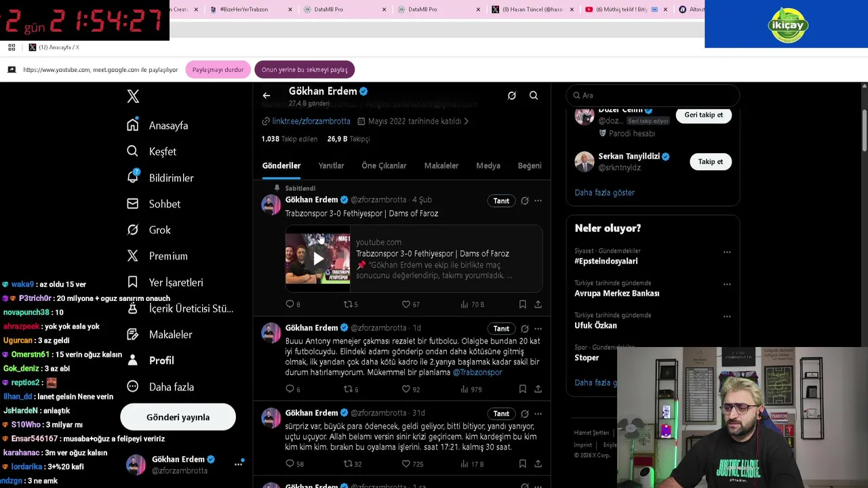Bookmark the sürpriz var post
The width and height of the screenshot is (868, 488).
click(x=523, y=464)
